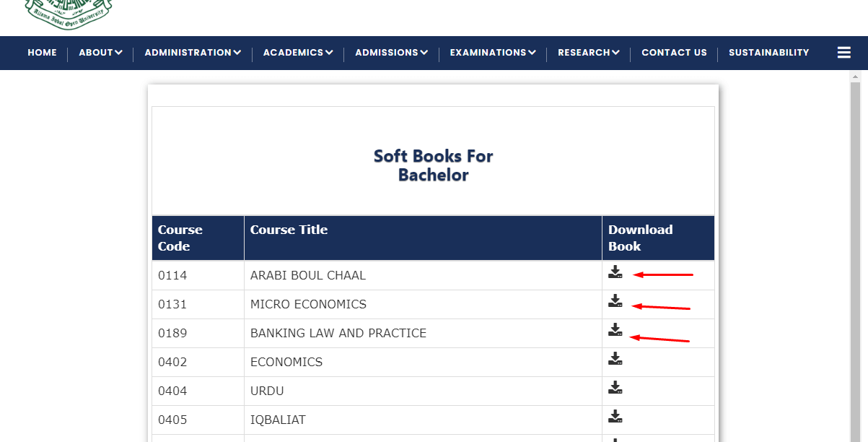868x442 pixels.
Task: Expand the ADMISSIONS menu options
Action: pos(390,52)
